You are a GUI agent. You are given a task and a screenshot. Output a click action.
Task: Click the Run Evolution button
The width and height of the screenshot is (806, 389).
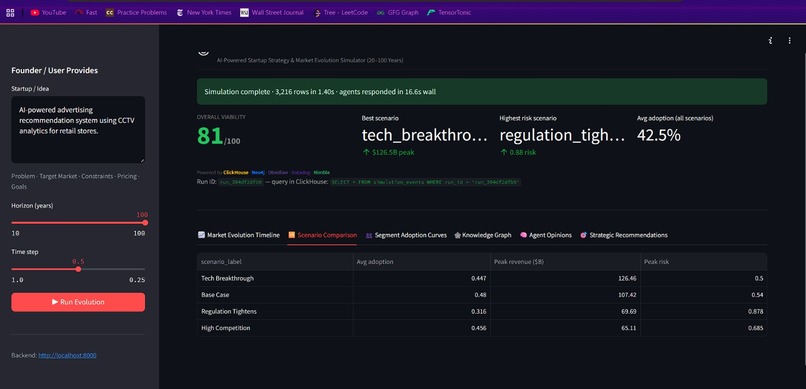[x=78, y=302]
